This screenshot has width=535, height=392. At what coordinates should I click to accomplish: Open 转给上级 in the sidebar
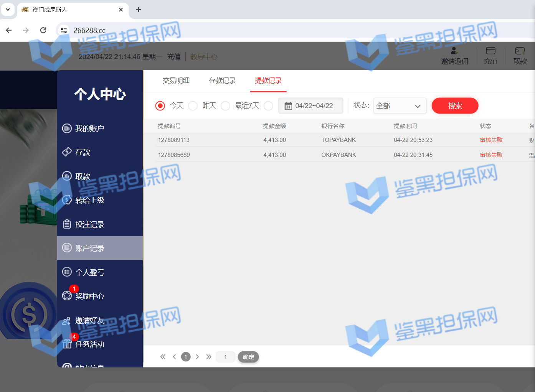click(89, 200)
